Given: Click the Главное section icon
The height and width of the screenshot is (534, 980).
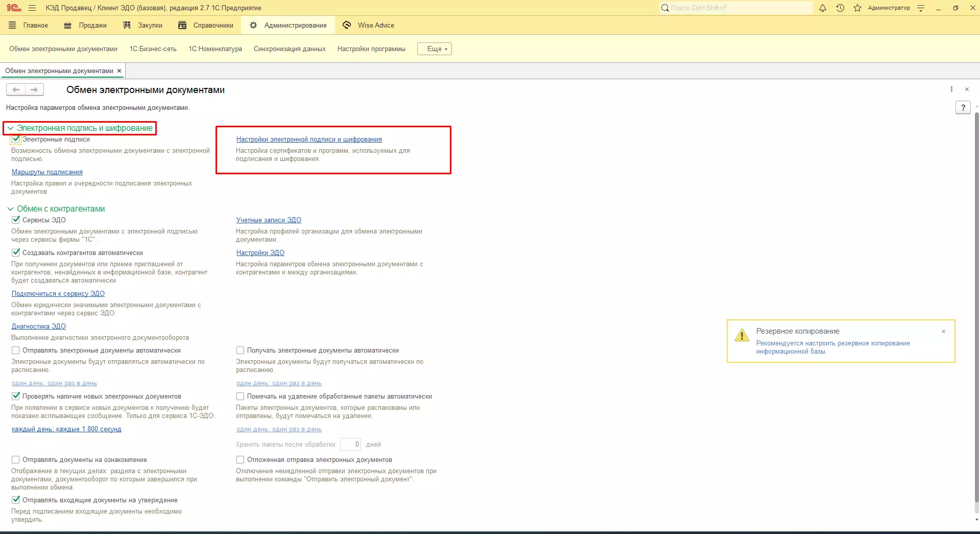Looking at the screenshot, I should click(x=12, y=25).
